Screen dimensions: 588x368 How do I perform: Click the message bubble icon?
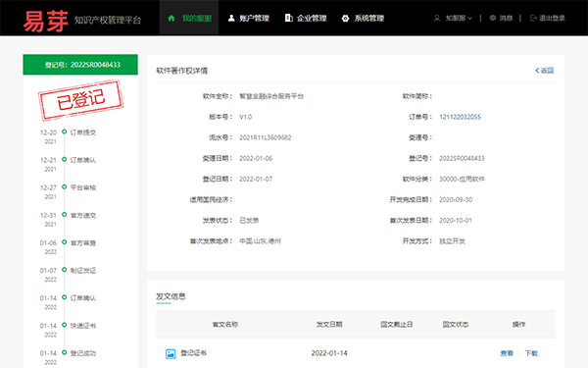click(493, 18)
